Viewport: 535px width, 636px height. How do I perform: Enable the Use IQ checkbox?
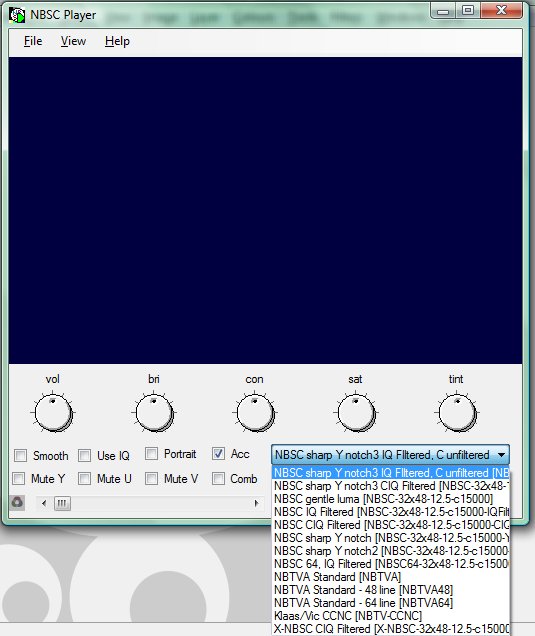(85, 456)
